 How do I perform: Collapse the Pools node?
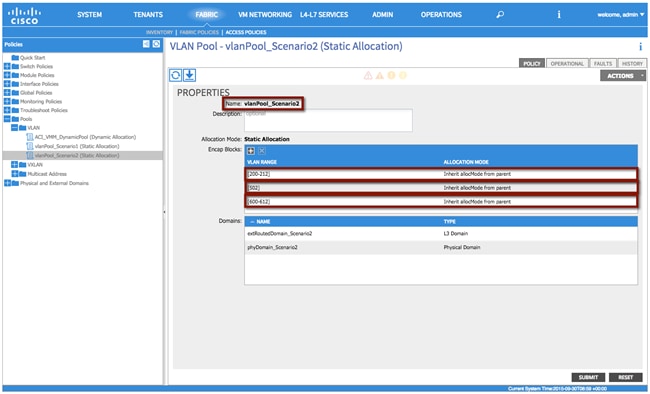click(x=7, y=119)
